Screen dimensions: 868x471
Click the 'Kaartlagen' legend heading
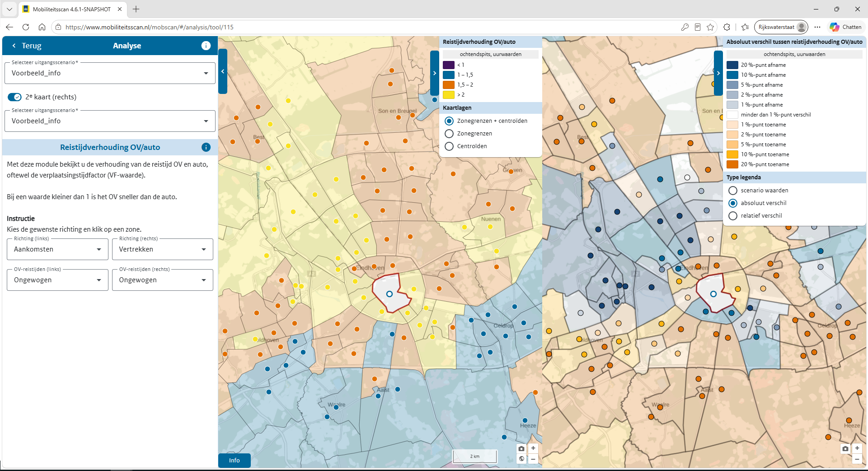point(457,108)
